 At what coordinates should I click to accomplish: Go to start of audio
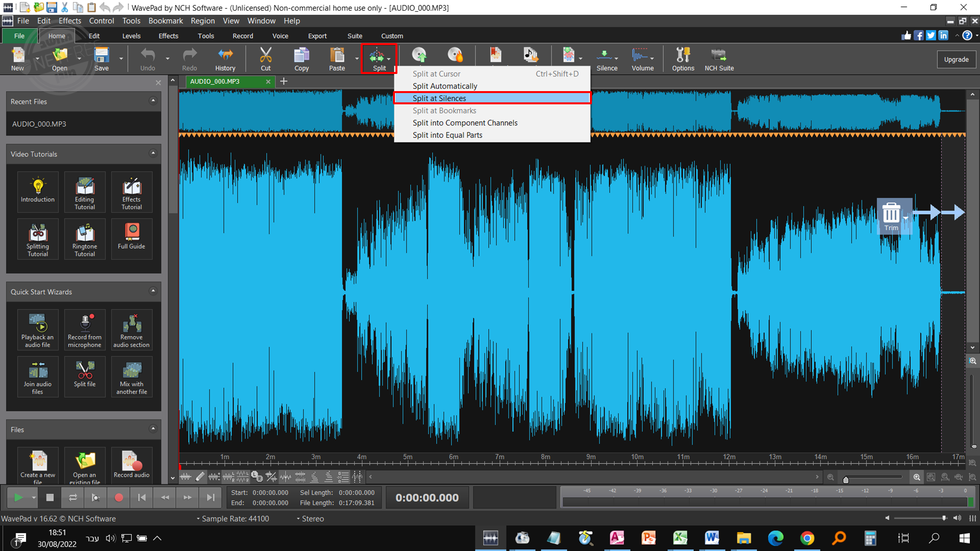pos(142,498)
